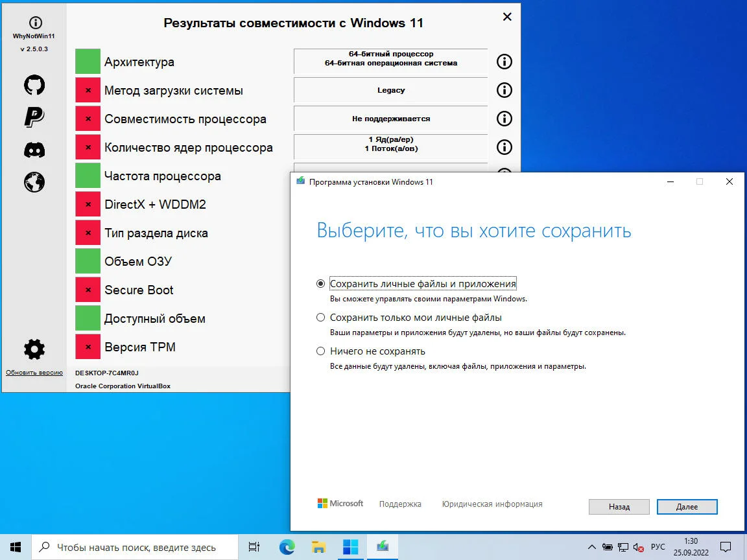Show info for the Архитектура row
Viewport: 747px width, 560px height.
504,62
